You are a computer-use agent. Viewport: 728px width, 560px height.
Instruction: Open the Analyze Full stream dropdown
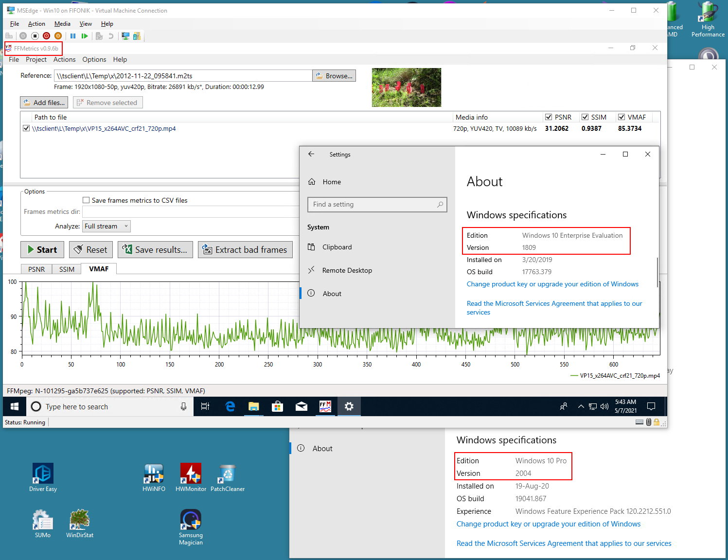pos(125,226)
